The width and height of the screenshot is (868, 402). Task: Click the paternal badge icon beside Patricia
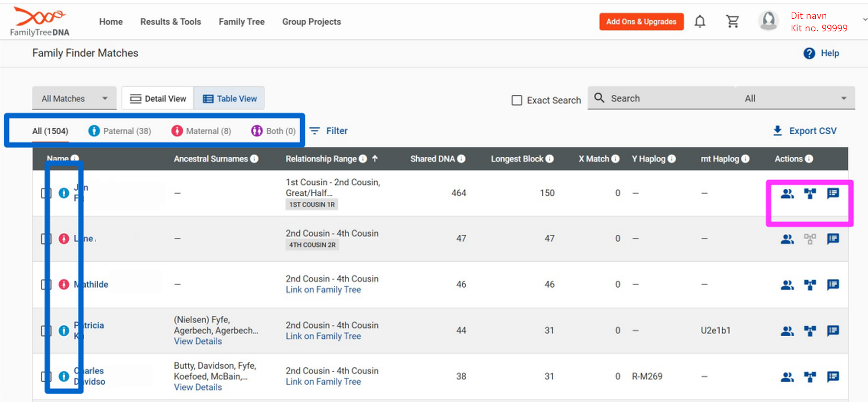tap(64, 330)
